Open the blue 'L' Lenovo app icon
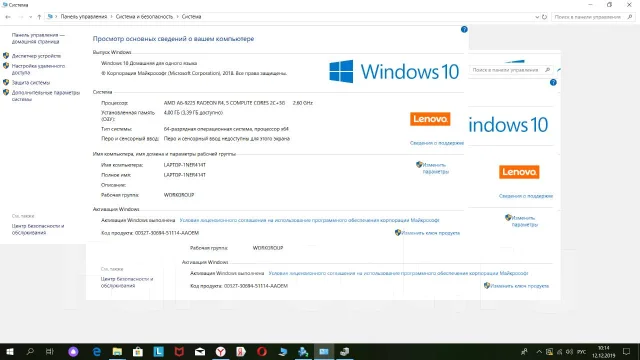The width and height of the screenshot is (640, 360). pyautogui.click(x=158, y=351)
